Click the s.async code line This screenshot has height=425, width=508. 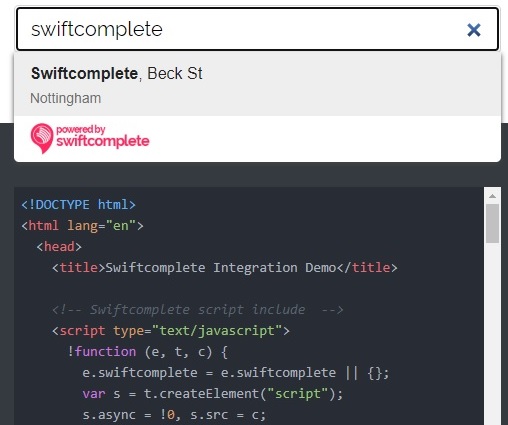174,415
